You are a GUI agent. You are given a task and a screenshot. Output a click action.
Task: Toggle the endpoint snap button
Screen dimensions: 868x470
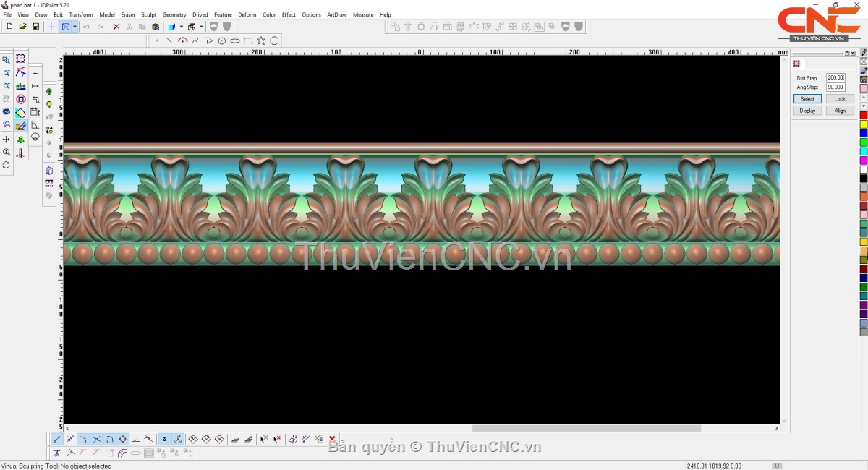57,439
